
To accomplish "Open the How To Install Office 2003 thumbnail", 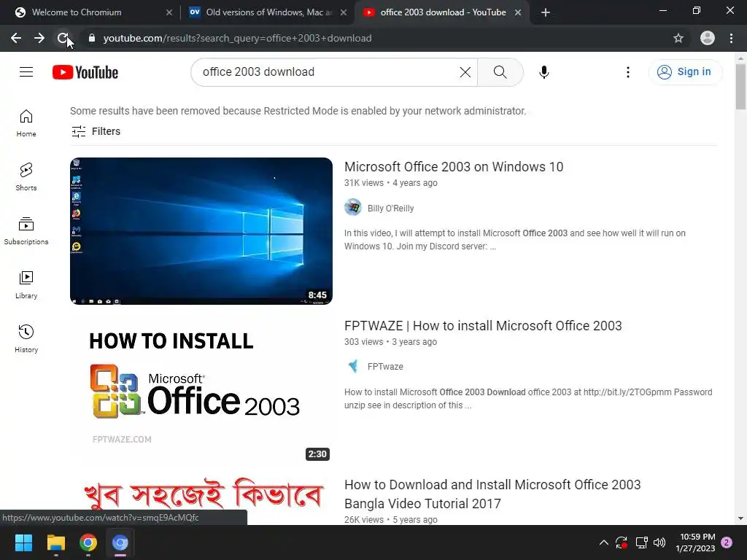I will [x=201, y=390].
